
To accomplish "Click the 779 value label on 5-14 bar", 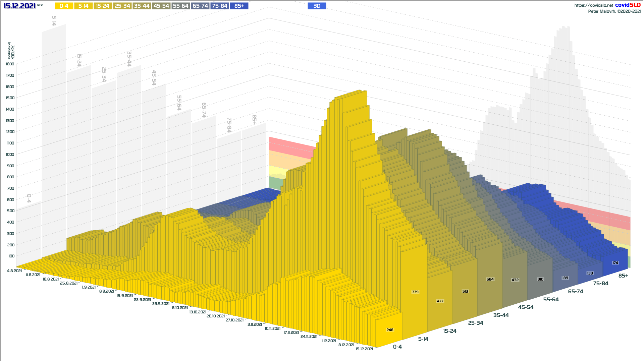I will 415,292.
